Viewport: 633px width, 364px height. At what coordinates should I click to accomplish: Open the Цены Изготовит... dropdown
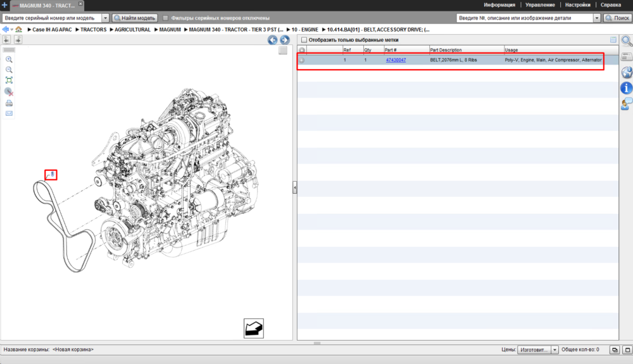[538, 350]
